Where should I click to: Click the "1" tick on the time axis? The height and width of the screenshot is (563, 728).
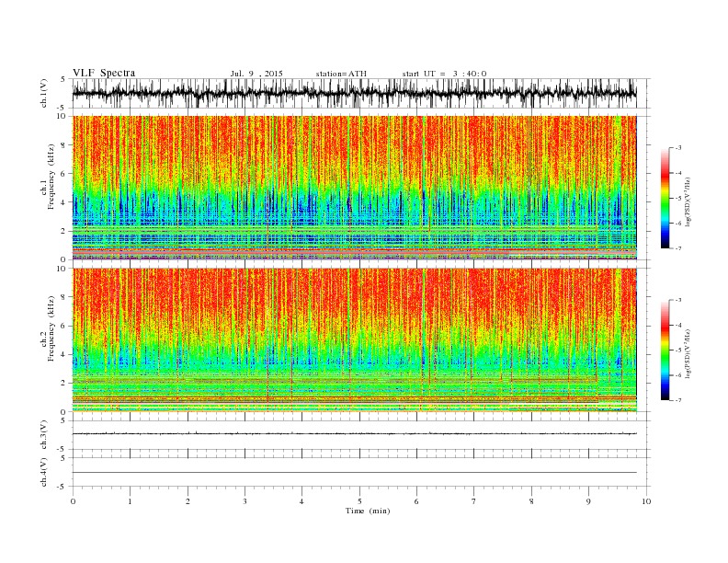[130, 501]
